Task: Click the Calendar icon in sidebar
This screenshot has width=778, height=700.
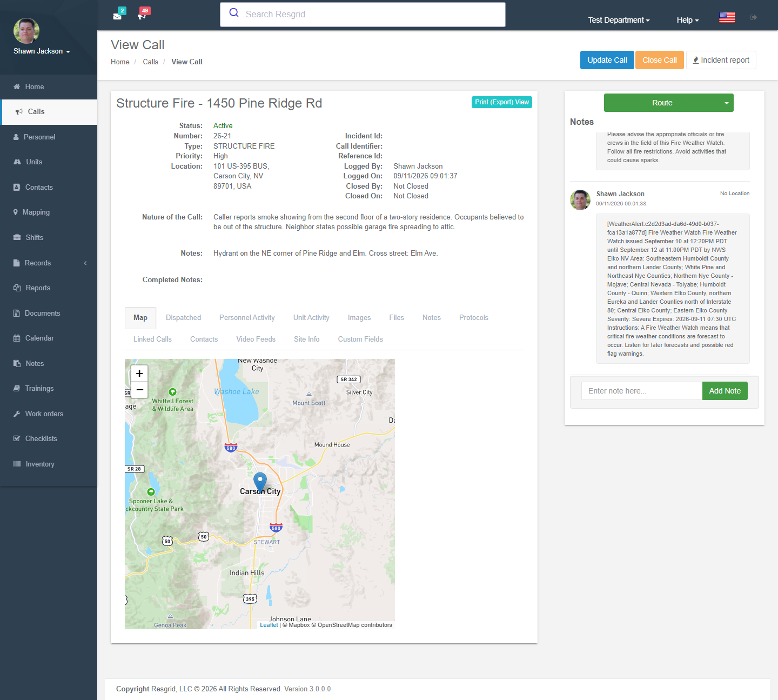Action: (17, 338)
